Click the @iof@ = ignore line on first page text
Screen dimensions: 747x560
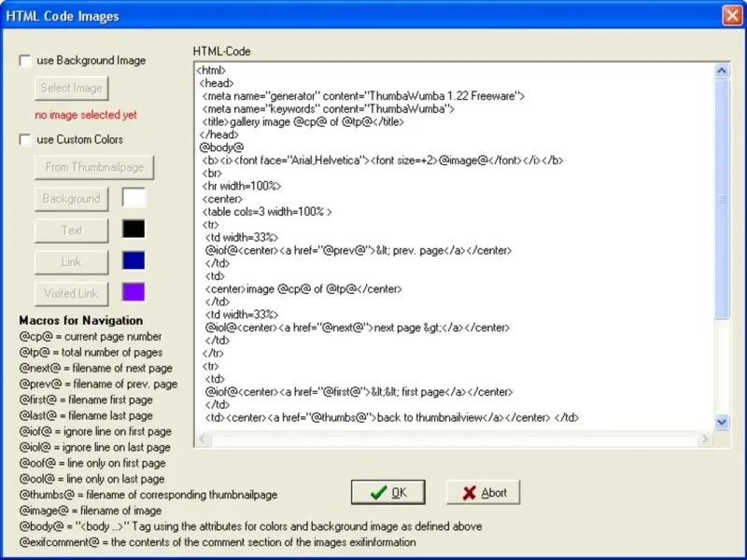coord(95,431)
